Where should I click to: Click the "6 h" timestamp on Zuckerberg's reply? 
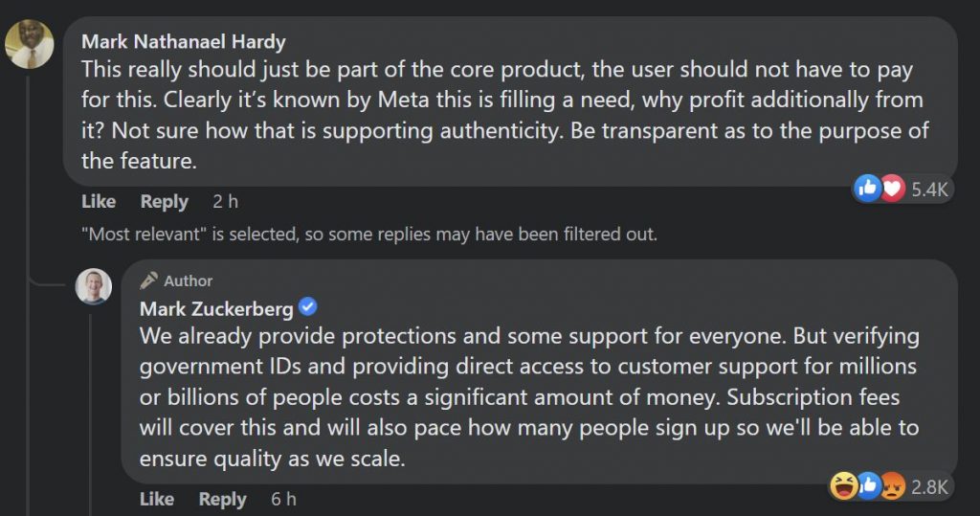(283, 499)
